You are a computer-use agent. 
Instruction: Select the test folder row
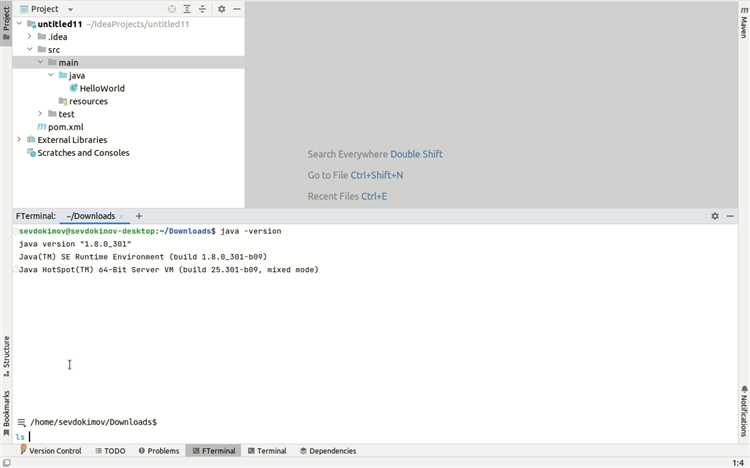(x=129, y=114)
